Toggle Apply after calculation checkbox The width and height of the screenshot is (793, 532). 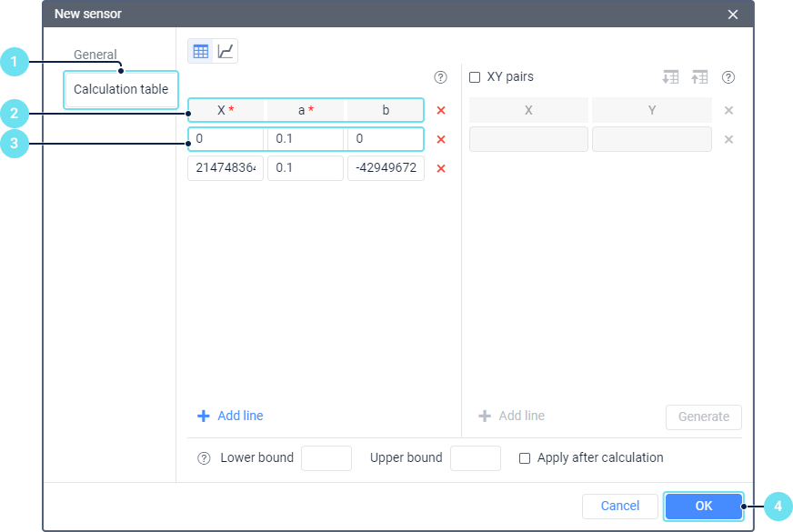coord(525,458)
